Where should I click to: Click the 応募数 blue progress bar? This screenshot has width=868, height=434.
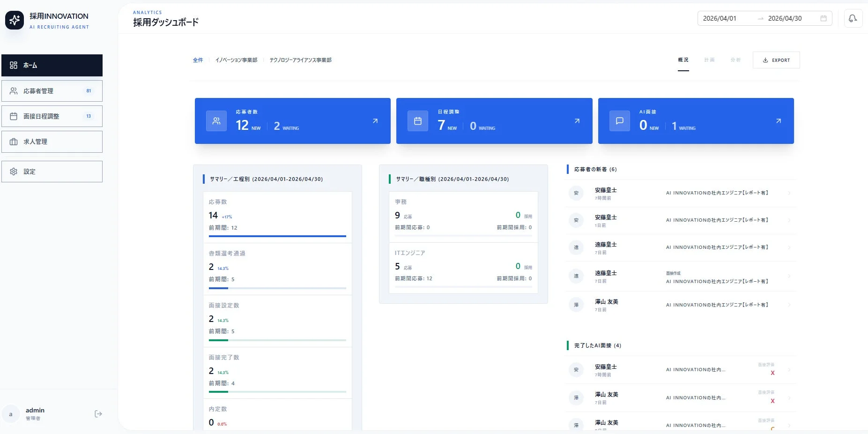tap(277, 236)
